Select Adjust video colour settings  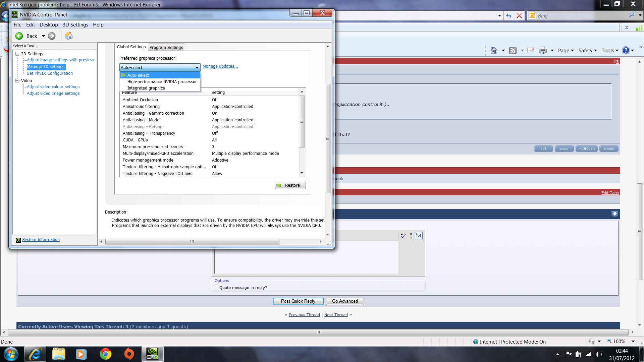53,87
